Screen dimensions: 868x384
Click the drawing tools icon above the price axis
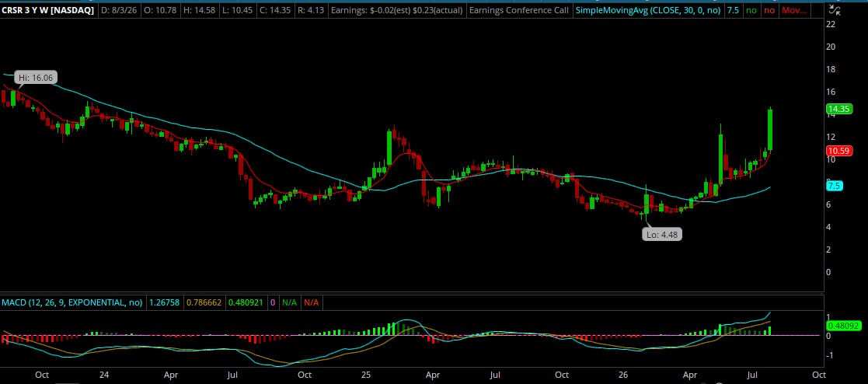click(x=835, y=10)
